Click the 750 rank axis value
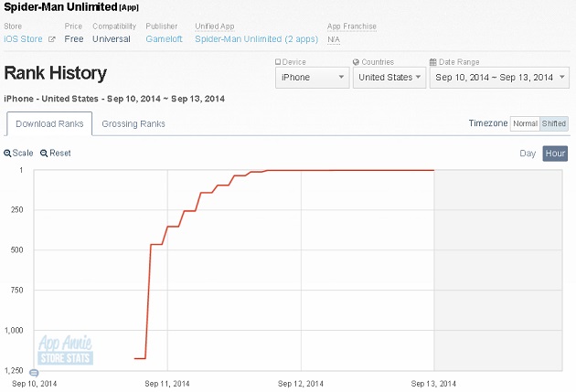This screenshot has width=576, height=392. coord(16,291)
